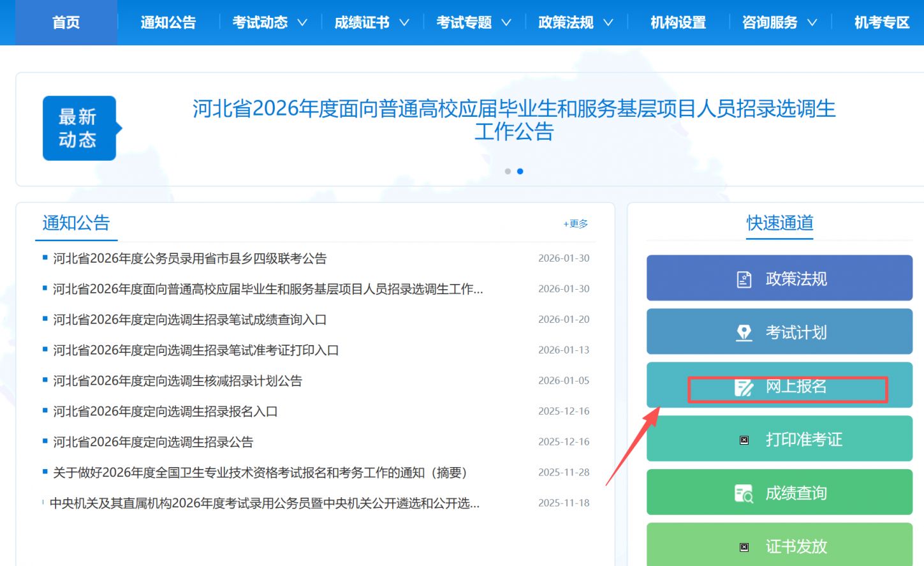Open the 通知公告 section heading tab

click(77, 223)
